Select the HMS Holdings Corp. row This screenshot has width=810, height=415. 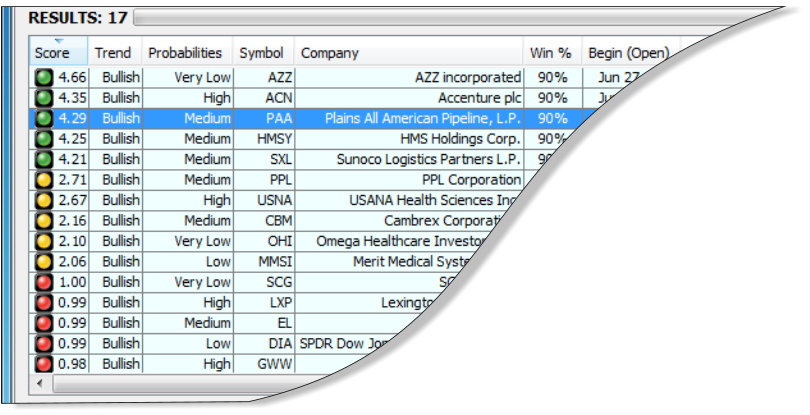click(x=460, y=139)
